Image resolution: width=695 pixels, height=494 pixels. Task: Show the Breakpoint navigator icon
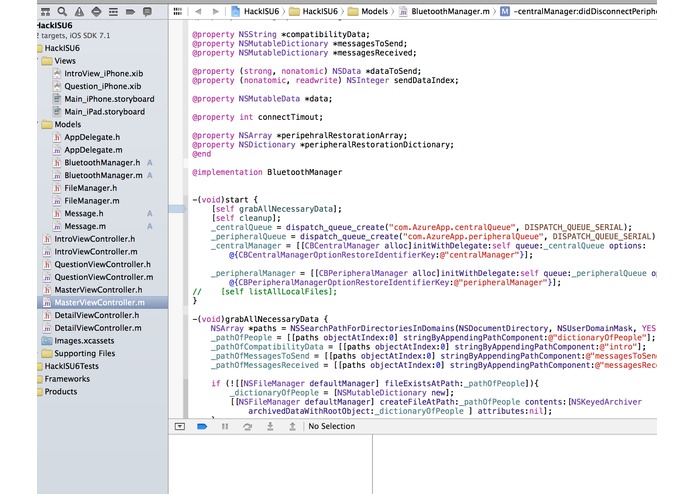pos(130,12)
